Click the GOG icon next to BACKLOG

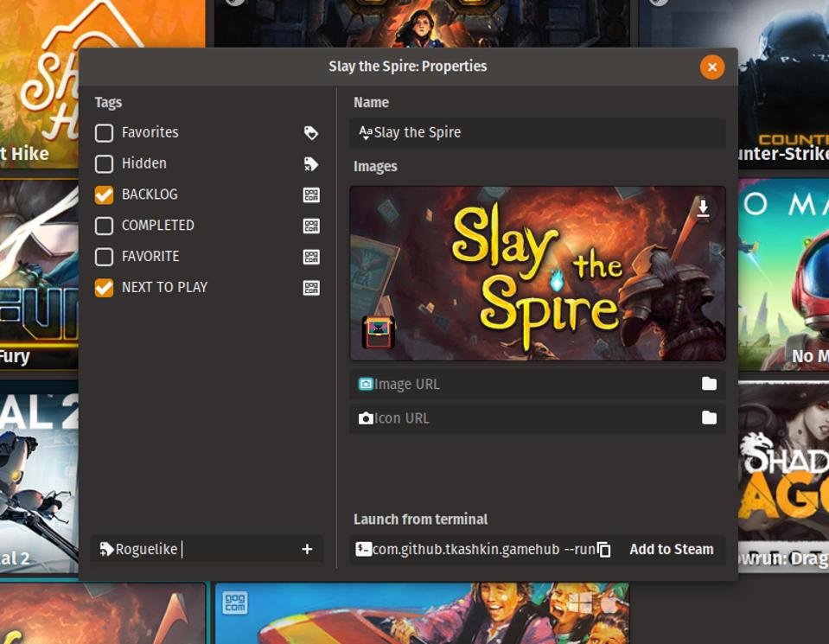311,195
